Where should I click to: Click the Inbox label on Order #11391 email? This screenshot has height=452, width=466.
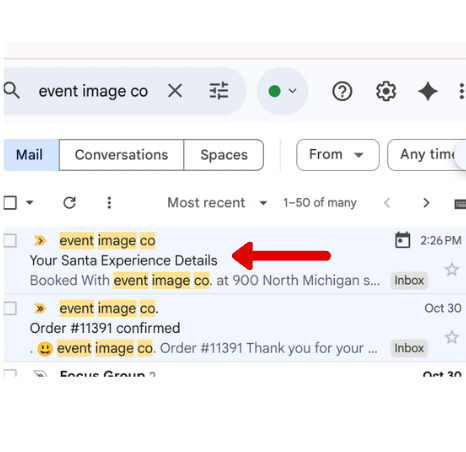(409, 348)
